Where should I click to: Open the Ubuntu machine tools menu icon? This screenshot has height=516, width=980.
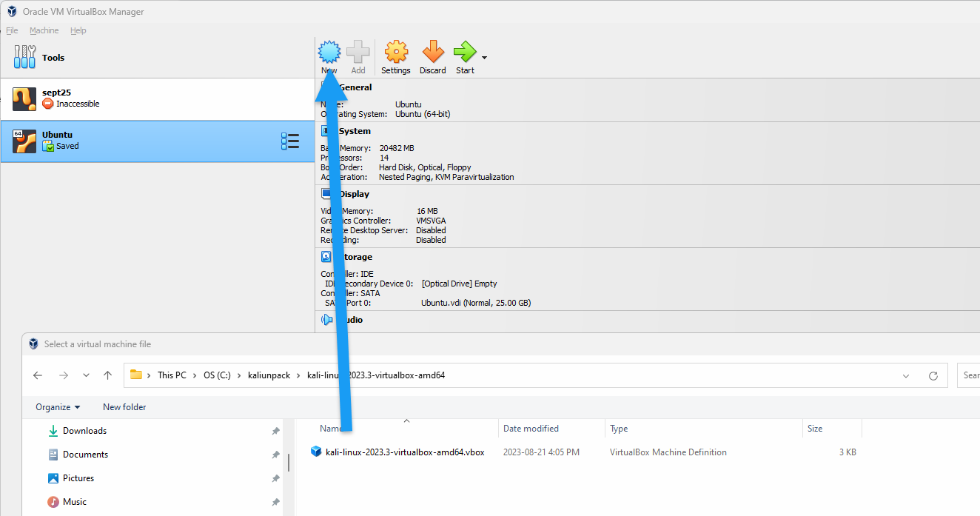290,141
